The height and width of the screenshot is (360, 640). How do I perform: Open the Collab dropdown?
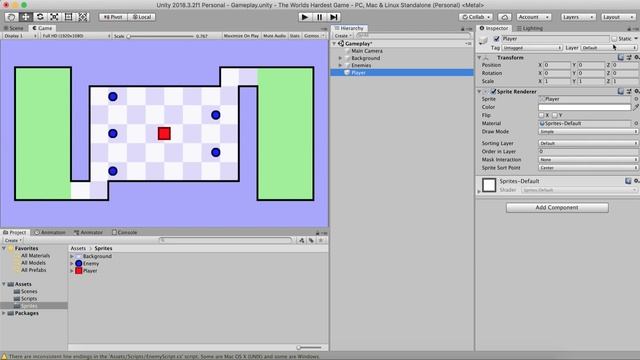(476, 17)
